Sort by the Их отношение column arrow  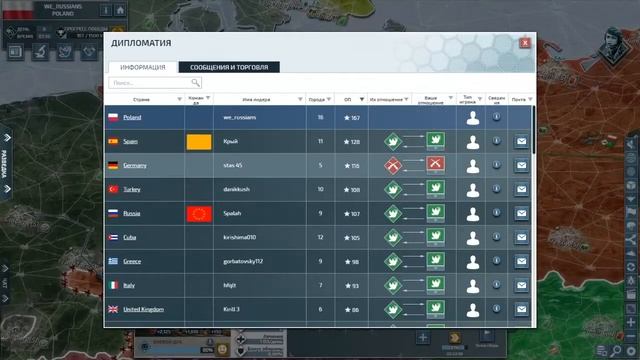point(406,99)
